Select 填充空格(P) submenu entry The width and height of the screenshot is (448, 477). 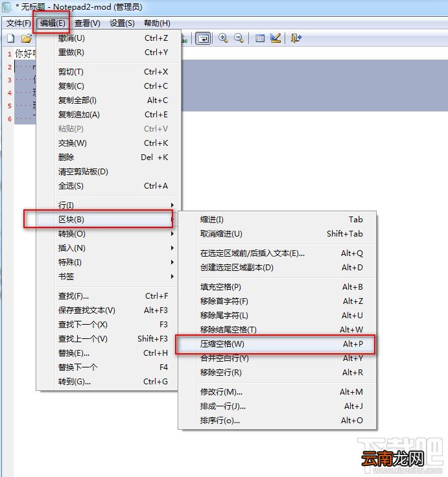[x=277, y=287]
